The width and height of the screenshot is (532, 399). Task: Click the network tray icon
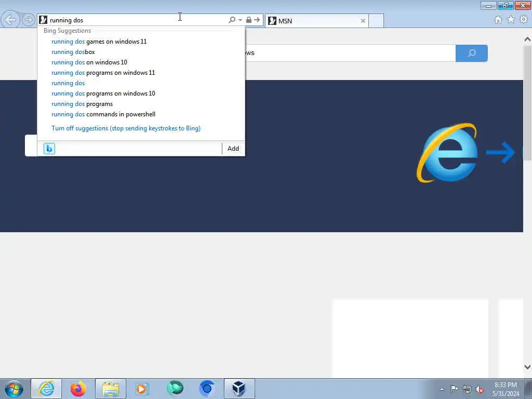(467, 390)
